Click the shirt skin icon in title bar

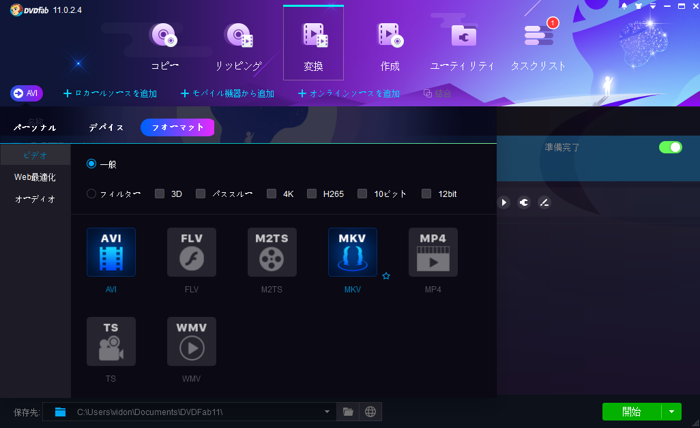click(x=638, y=6)
